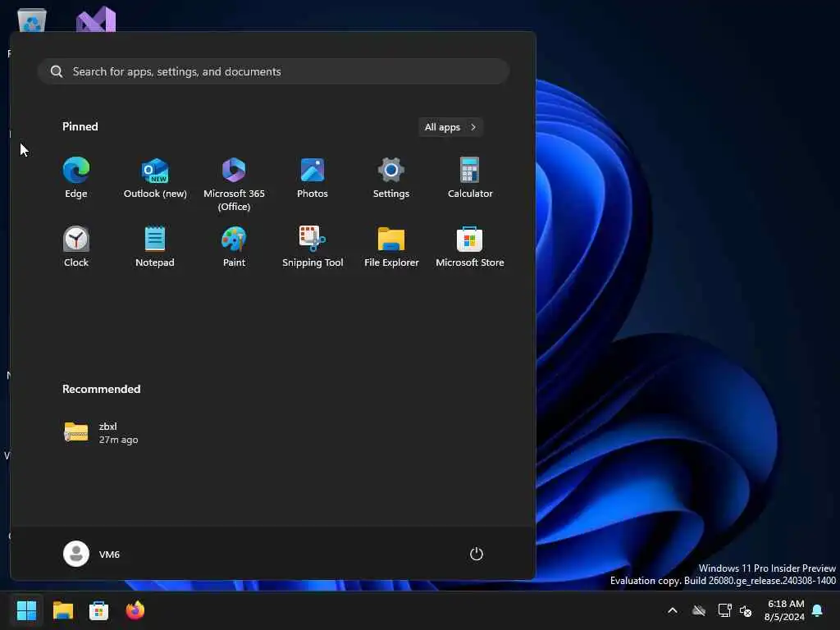
Task: Click the OneDrive cloud tray icon
Action: point(699,610)
